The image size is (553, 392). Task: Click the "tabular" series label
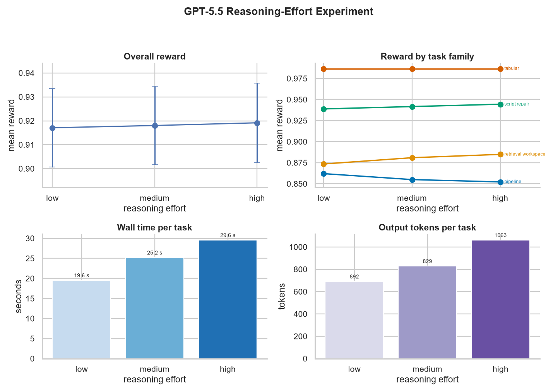point(512,68)
